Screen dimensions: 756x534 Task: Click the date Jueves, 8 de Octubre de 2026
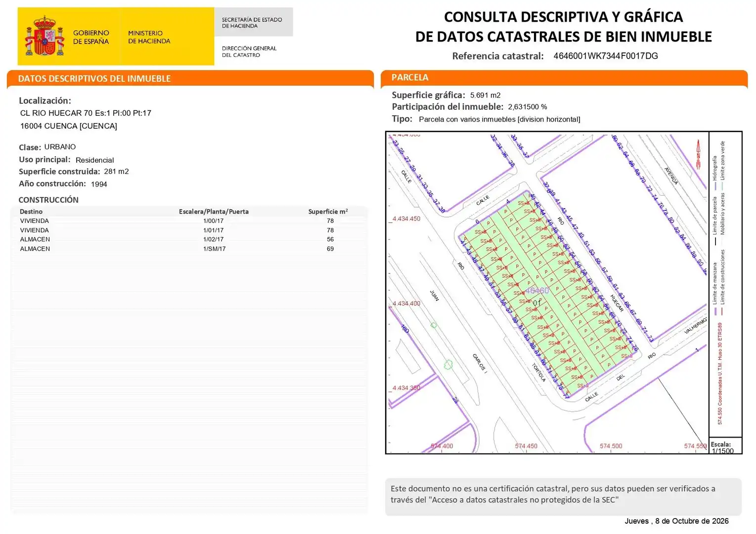[676, 521]
